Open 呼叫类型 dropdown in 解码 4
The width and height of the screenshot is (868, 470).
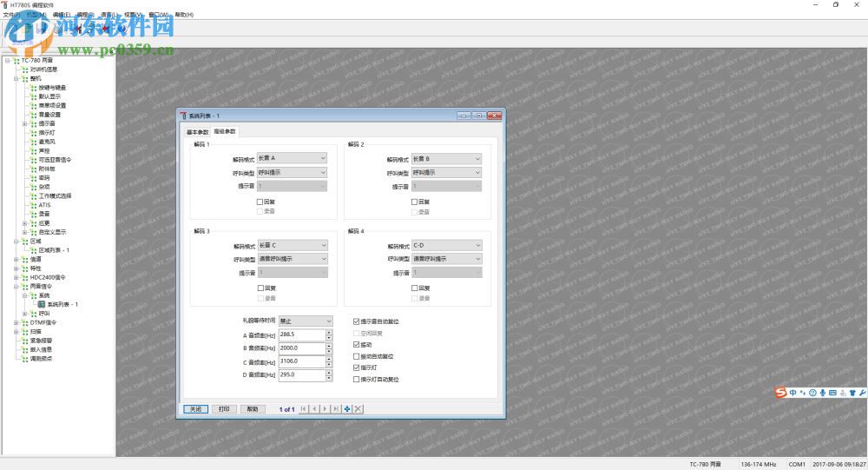tap(447, 259)
